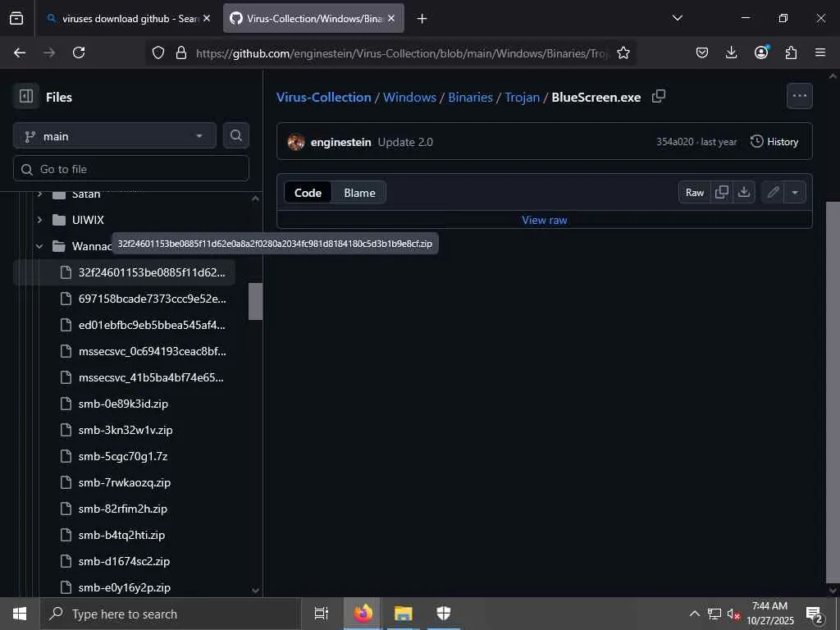Image resolution: width=840 pixels, height=630 pixels.
Task: Open browser extensions puzzle icon
Action: (791, 52)
